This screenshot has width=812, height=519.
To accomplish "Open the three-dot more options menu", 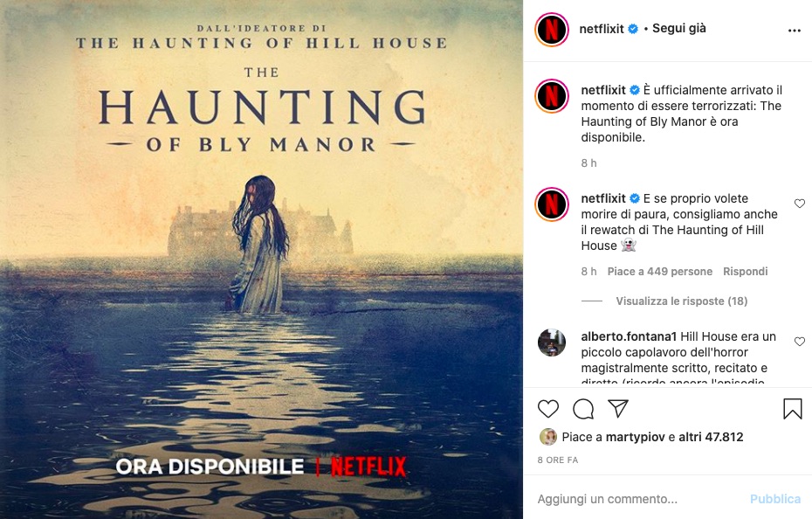I will point(795,31).
